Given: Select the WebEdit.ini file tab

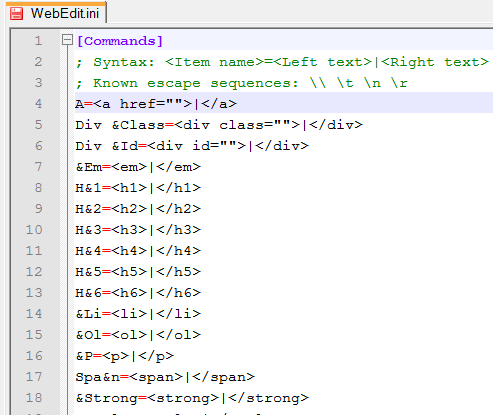Looking at the screenshot, I should pos(56,13).
